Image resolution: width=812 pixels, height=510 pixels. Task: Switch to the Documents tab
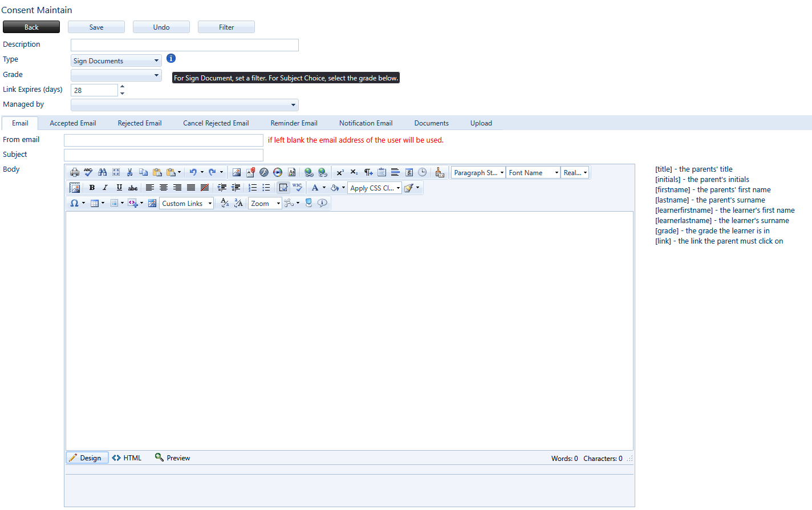click(x=432, y=123)
